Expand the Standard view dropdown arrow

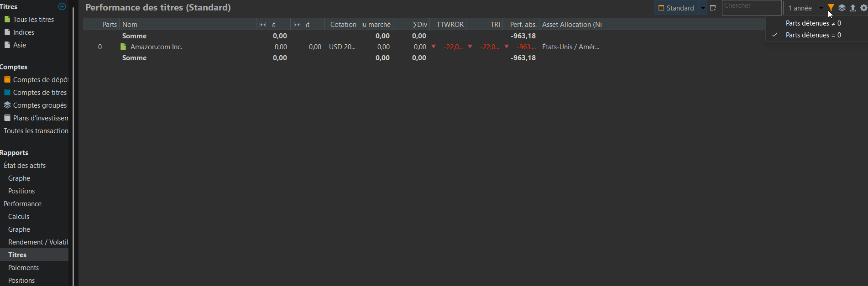pyautogui.click(x=703, y=8)
